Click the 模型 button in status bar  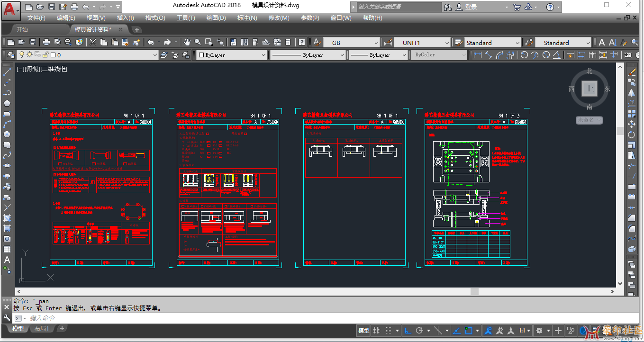pos(363,330)
